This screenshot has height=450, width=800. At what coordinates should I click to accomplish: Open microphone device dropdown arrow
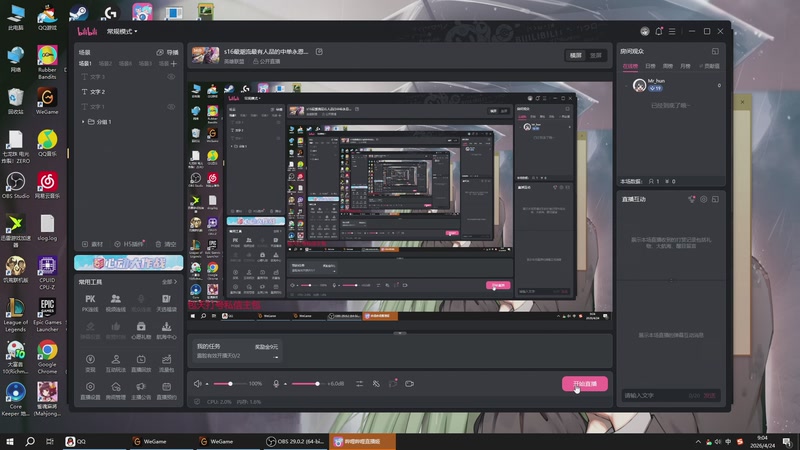click(x=285, y=384)
